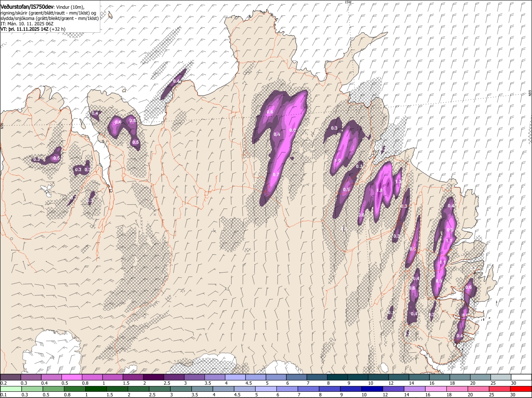Click the top legend swatch between 20 and 25

point(480,377)
